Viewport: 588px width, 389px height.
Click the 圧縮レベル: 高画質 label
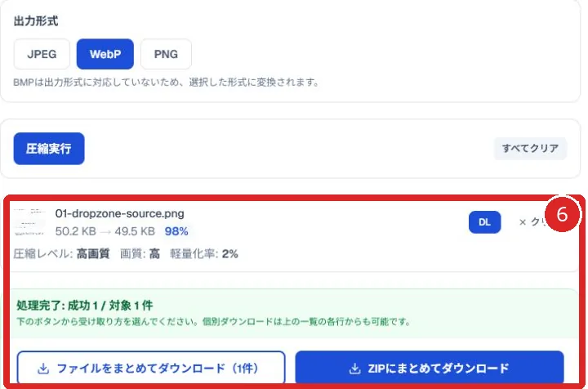pos(61,254)
